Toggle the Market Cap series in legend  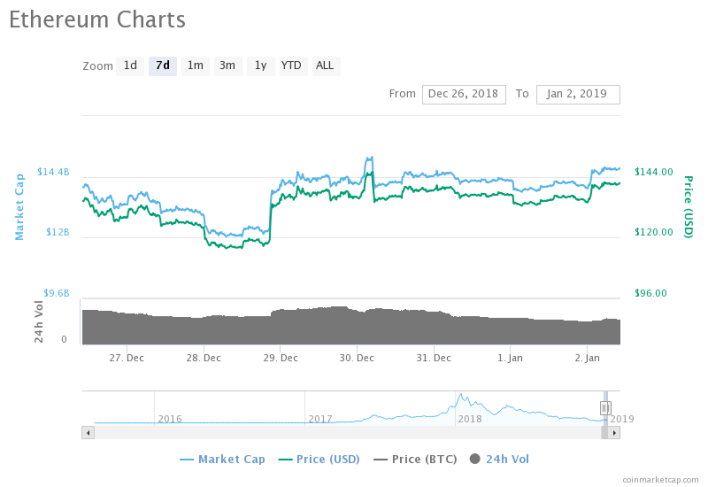pyautogui.click(x=222, y=459)
